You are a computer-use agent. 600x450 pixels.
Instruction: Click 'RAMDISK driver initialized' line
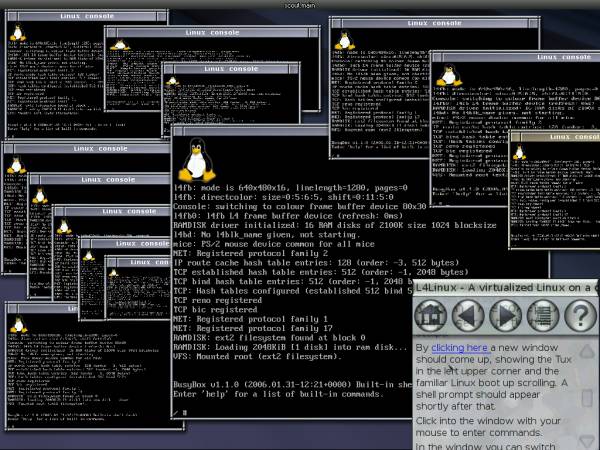[x=335, y=225]
